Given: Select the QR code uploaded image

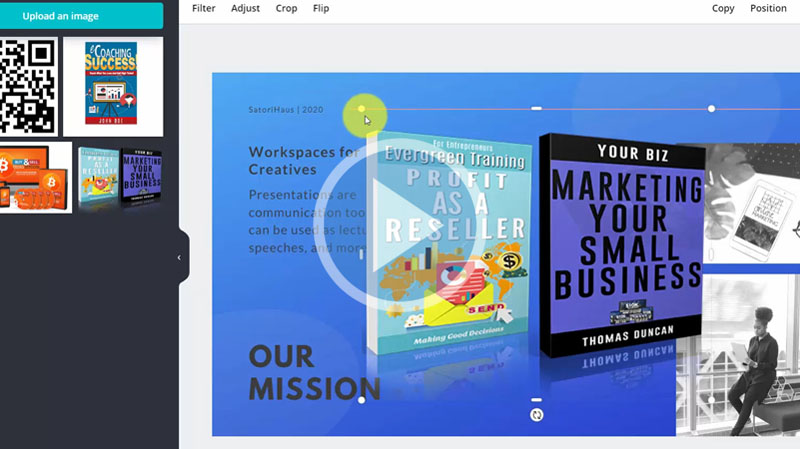Looking at the screenshot, I should pos(29,87).
